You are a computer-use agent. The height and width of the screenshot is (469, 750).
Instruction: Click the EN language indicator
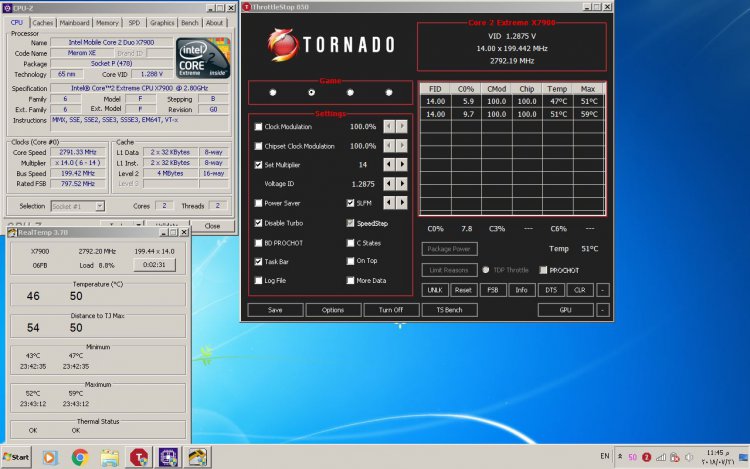pos(605,456)
